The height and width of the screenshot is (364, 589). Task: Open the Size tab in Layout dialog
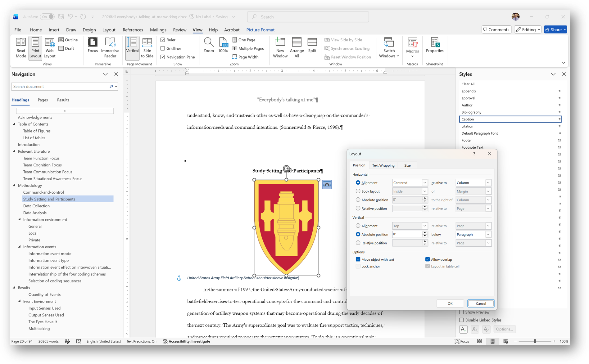tap(407, 165)
